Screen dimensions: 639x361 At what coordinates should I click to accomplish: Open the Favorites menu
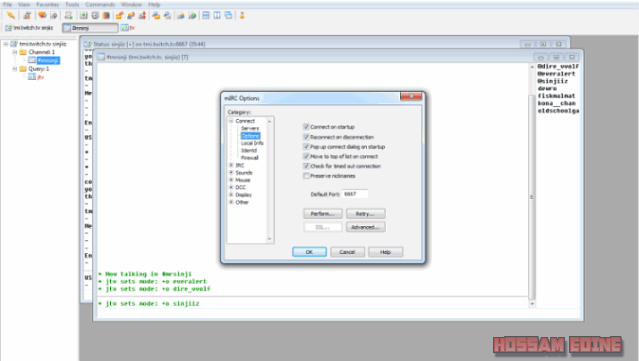(48, 4)
